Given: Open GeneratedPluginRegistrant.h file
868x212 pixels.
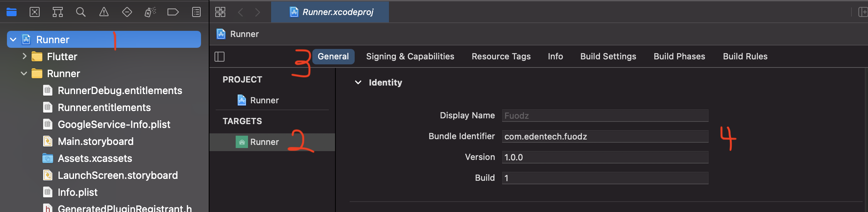Looking at the screenshot, I should tap(124, 208).
